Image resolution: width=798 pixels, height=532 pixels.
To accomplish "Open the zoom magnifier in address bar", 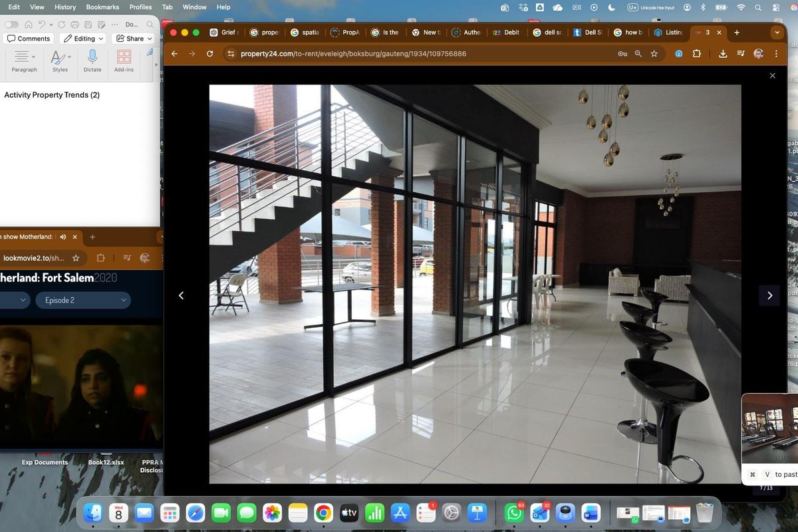I will tap(638, 54).
